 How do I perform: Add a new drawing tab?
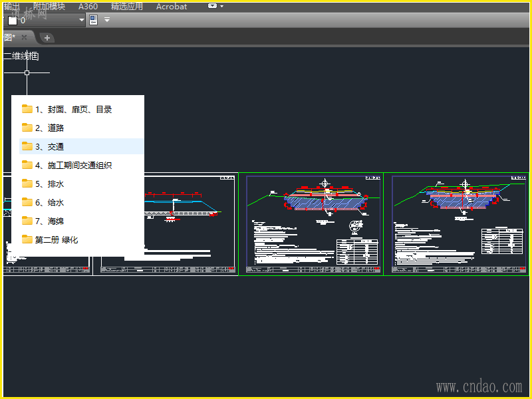47,38
